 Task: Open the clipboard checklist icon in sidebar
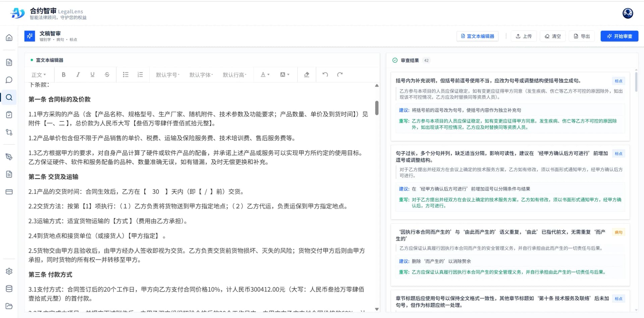[x=9, y=115]
